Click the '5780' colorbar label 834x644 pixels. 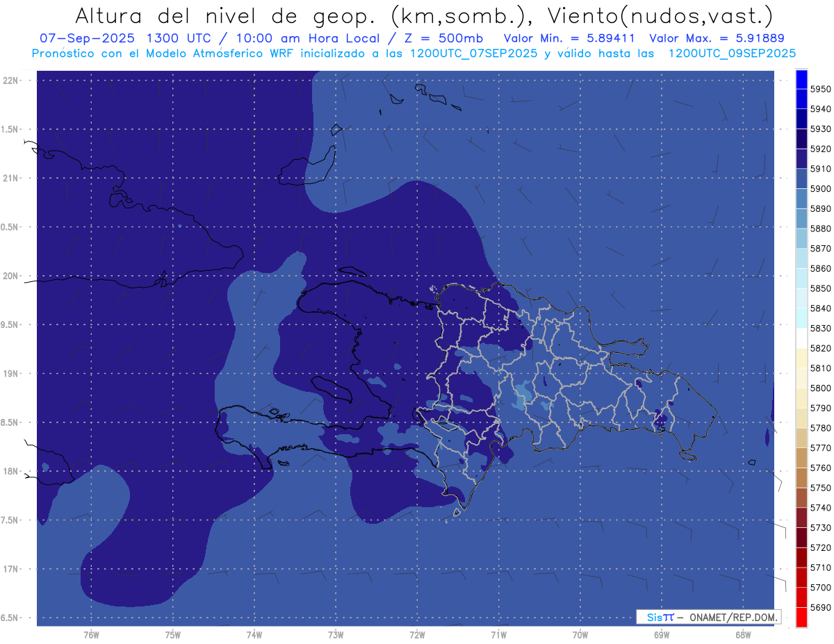820,428
